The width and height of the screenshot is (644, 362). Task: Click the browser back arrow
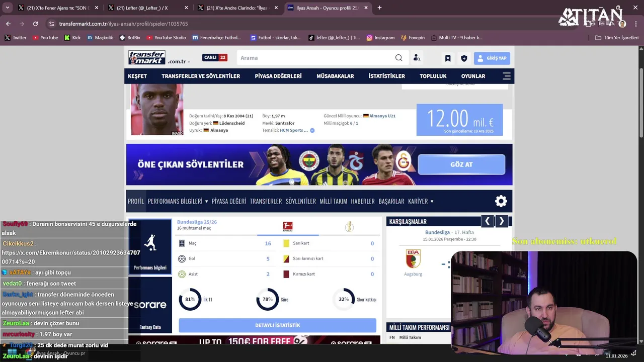click(8, 24)
